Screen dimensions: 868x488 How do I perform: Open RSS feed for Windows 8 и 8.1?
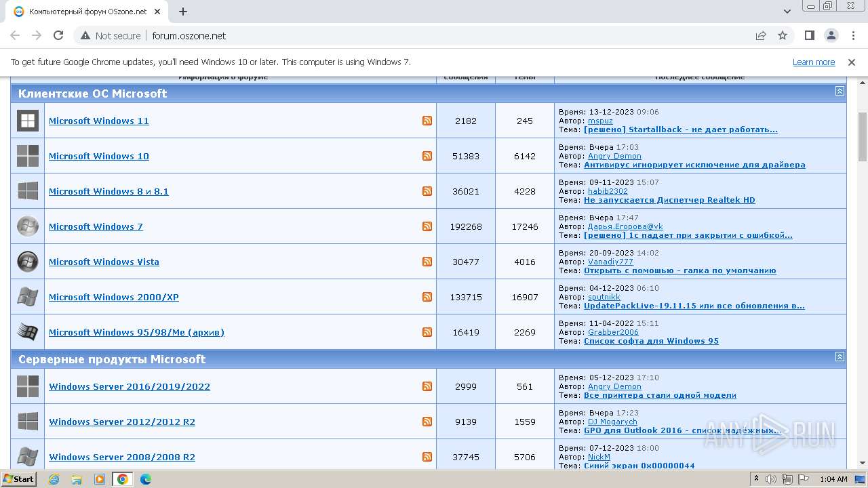427,191
